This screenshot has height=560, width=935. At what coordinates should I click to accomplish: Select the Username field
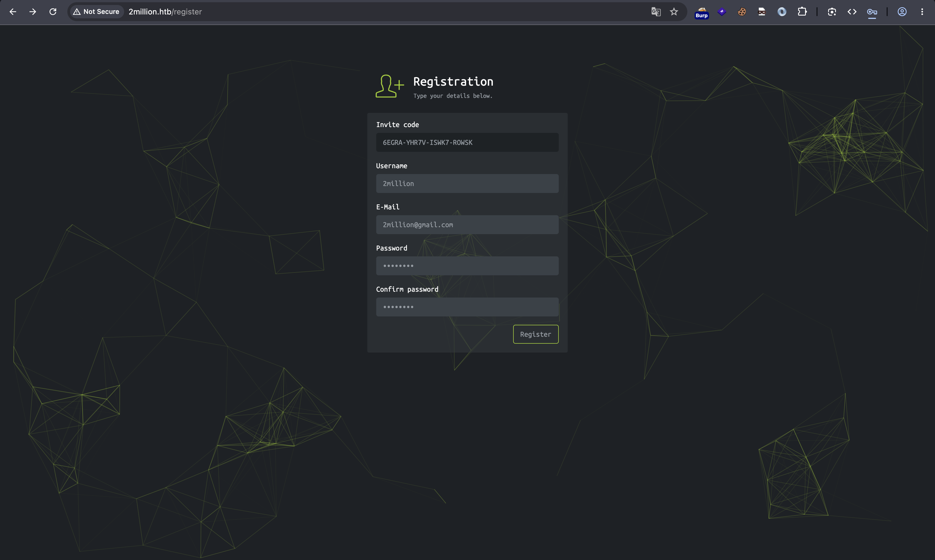[x=467, y=184]
